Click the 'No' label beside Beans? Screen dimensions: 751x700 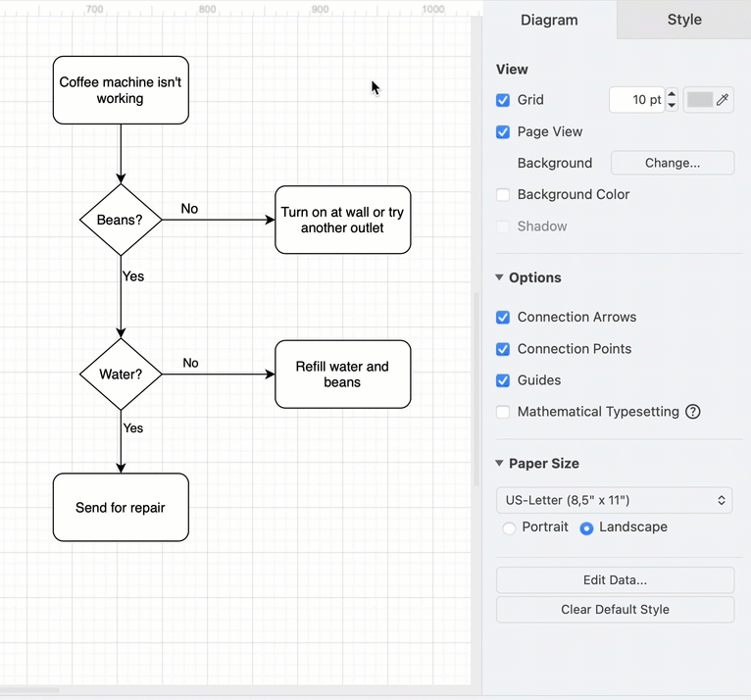(189, 209)
